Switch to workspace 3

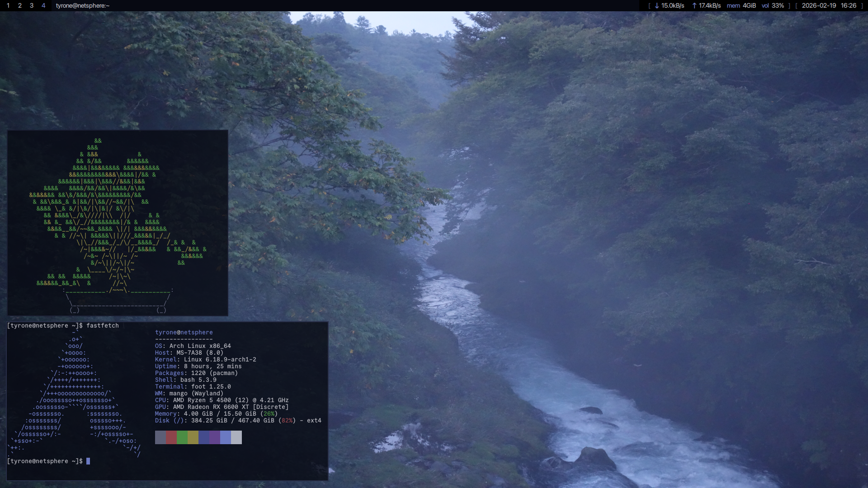point(32,6)
